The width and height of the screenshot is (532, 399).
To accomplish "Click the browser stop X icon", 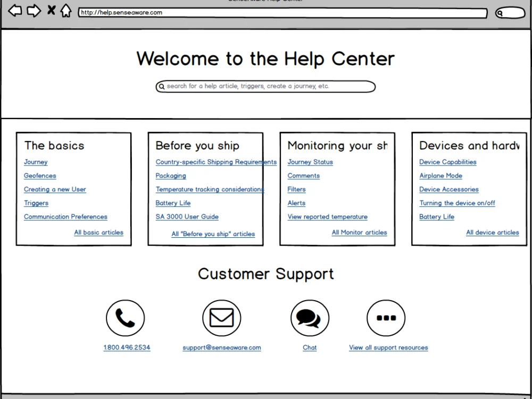I will (x=51, y=10).
